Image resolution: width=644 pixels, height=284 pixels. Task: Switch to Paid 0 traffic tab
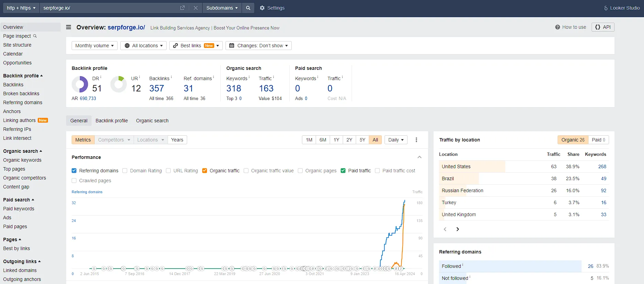click(x=598, y=140)
